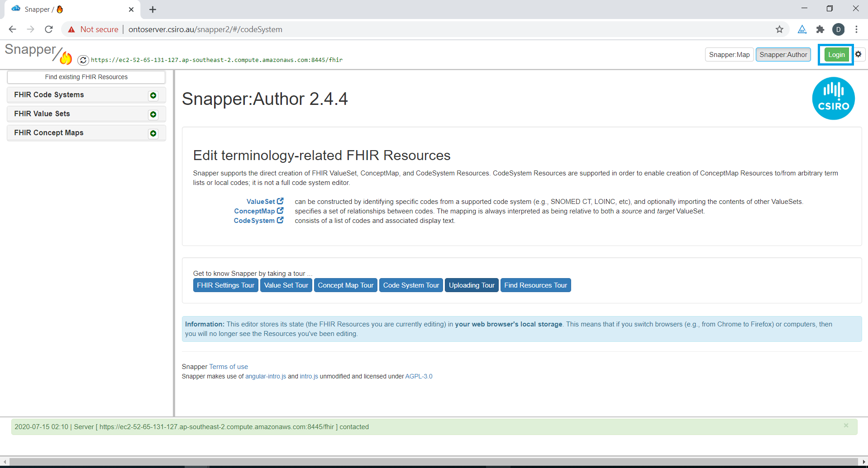Open the settings gear icon
This screenshot has height=468, width=868.
click(x=858, y=54)
